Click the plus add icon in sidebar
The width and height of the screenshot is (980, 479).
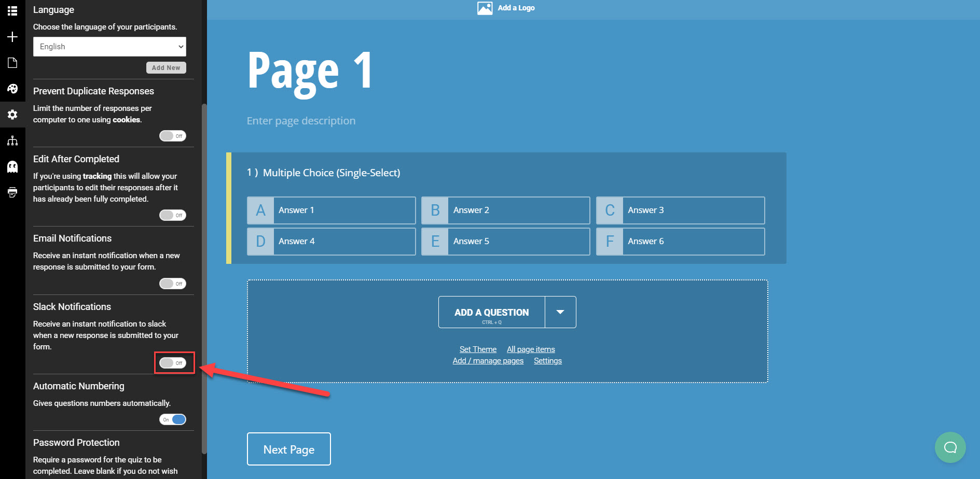(x=12, y=37)
